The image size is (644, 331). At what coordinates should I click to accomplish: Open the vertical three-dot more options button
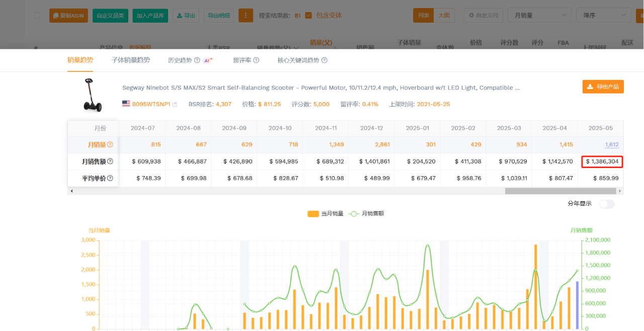246,16
